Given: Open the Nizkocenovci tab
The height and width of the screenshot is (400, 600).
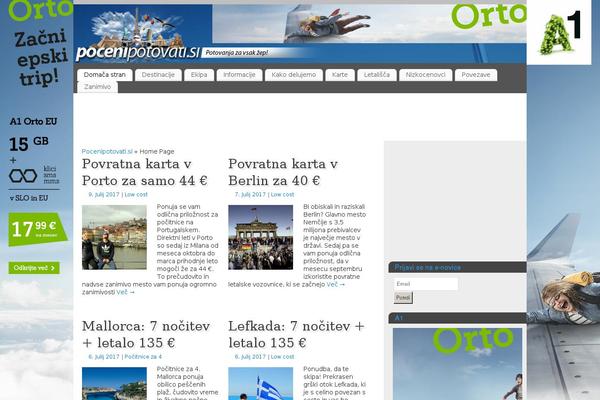Looking at the screenshot, I should [426, 75].
